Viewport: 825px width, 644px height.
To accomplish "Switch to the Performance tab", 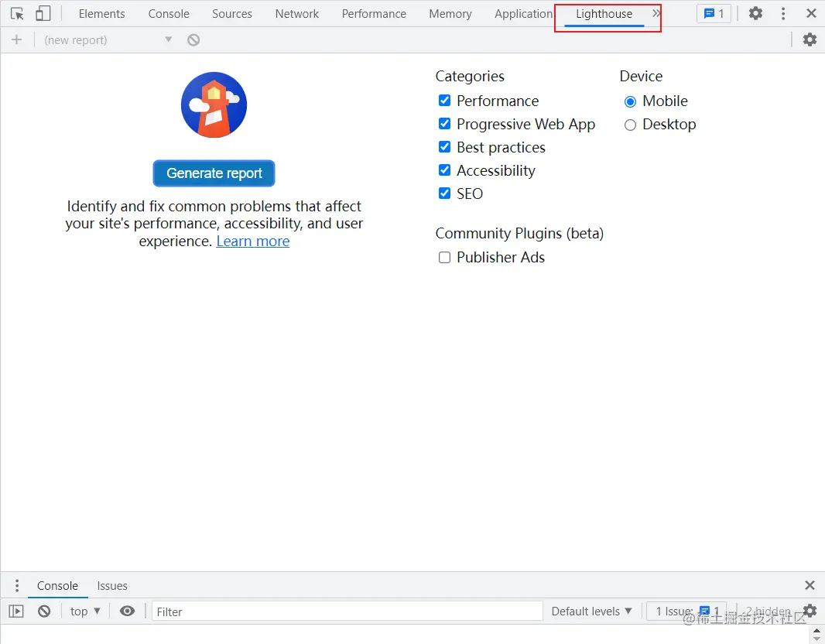I will tap(374, 14).
